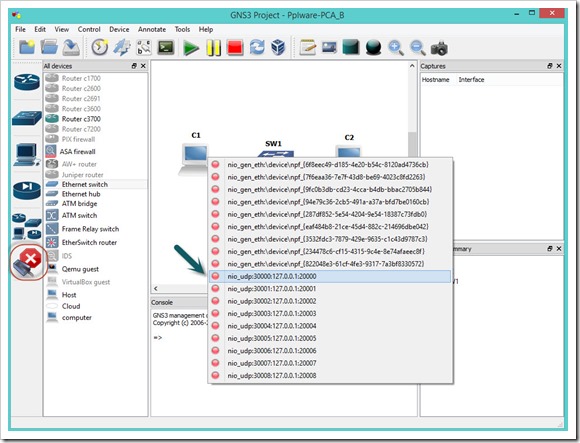Choose nio_gen_eth npf_{822048e3 interface entry

pos(330,264)
